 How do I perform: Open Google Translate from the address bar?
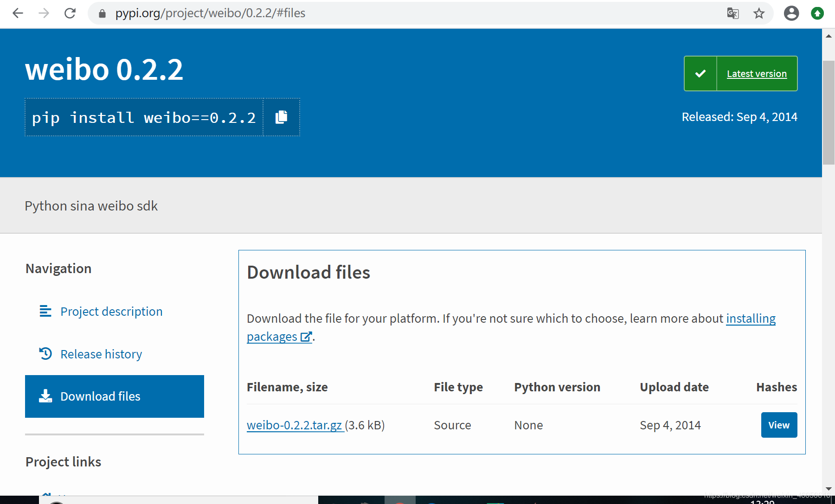click(x=733, y=13)
